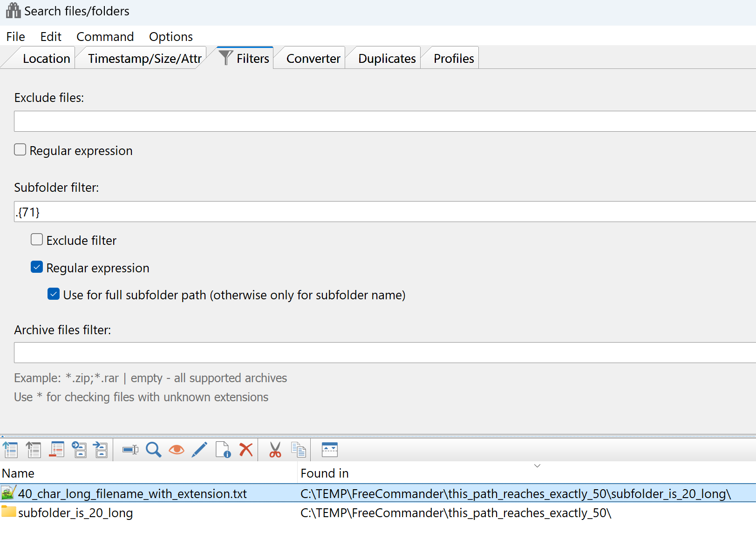Click the magnifying glass toolbar icon

[154, 450]
